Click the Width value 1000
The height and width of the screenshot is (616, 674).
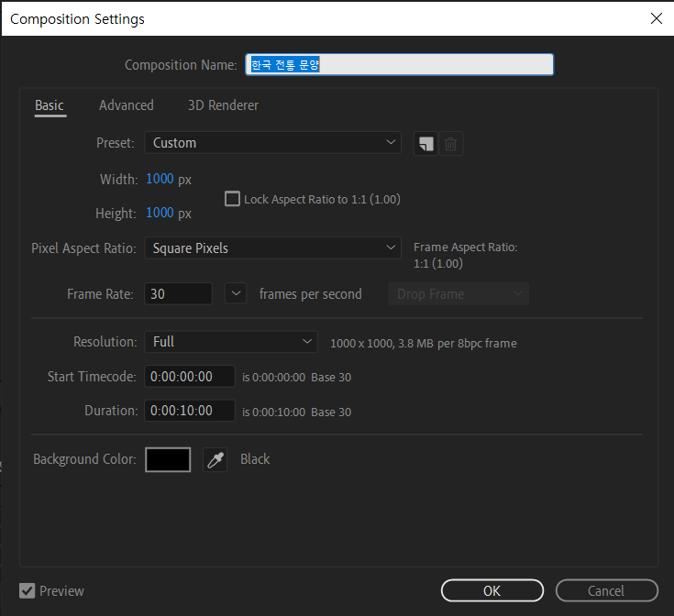tap(160, 179)
